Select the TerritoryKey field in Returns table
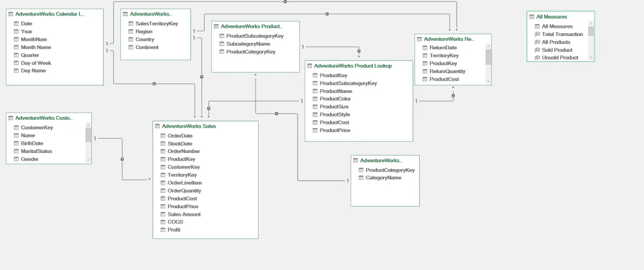The image size is (644, 270). click(x=444, y=55)
